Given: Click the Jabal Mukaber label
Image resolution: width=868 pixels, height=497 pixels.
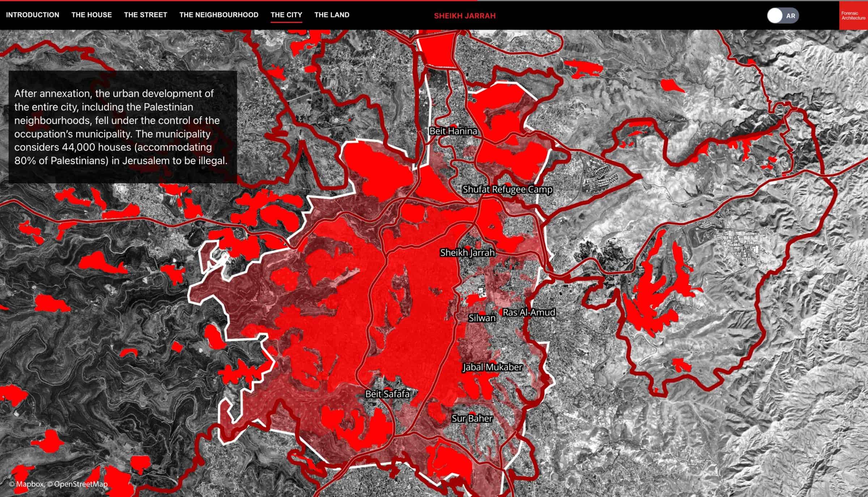Looking at the screenshot, I should [493, 367].
